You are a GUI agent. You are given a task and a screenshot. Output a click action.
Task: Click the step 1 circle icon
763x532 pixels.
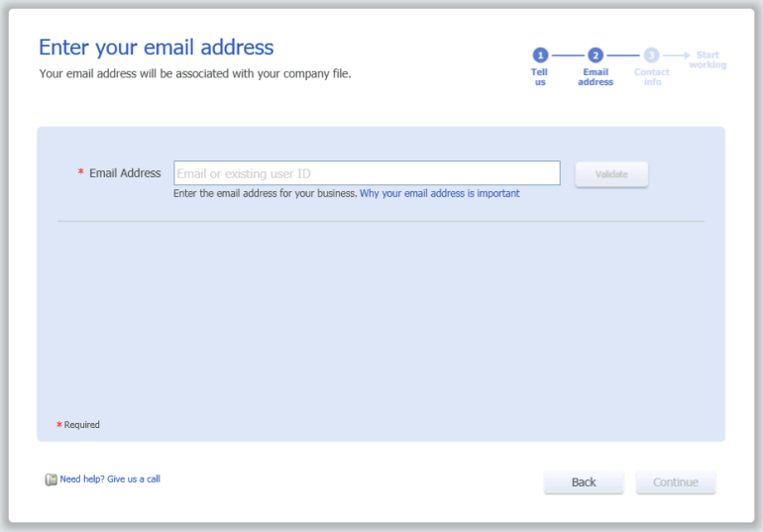540,55
